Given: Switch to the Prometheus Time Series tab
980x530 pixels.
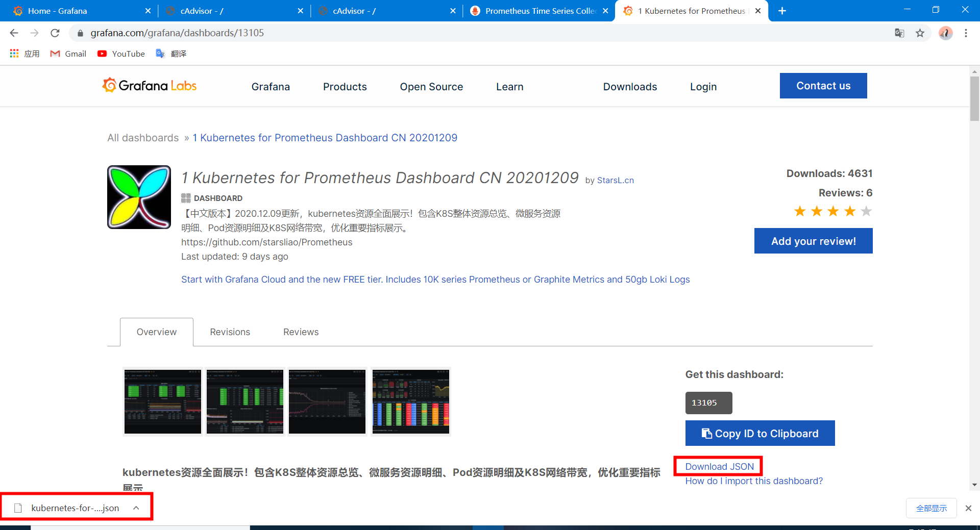Looking at the screenshot, I should [538, 11].
